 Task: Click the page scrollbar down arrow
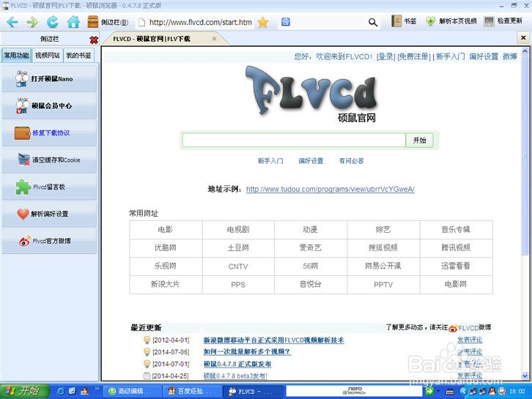525,376
